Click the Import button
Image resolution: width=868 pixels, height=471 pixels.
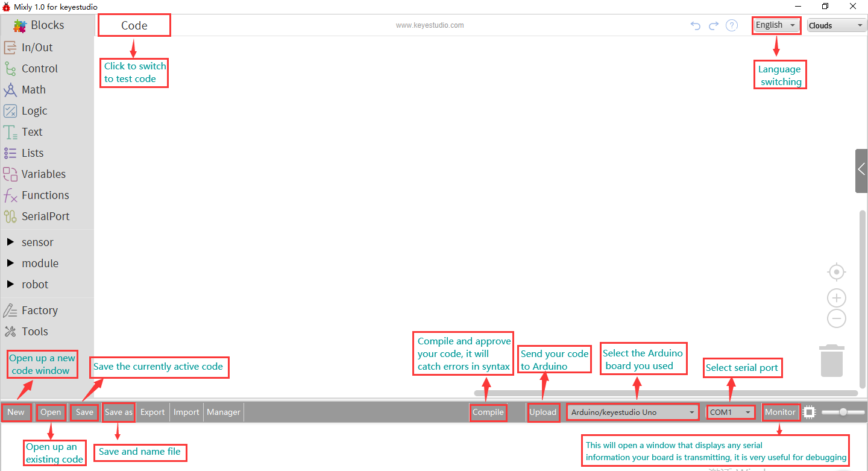[186, 413]
